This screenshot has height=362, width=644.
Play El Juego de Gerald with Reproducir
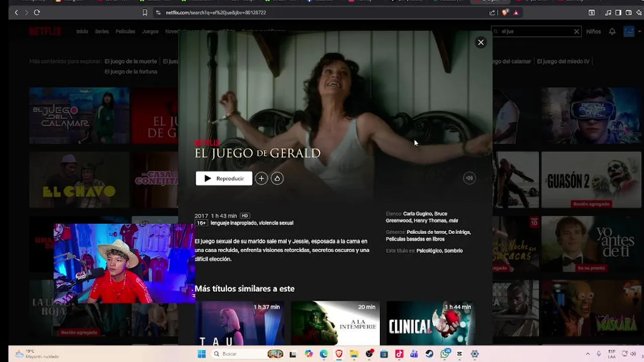click(224, 178)
